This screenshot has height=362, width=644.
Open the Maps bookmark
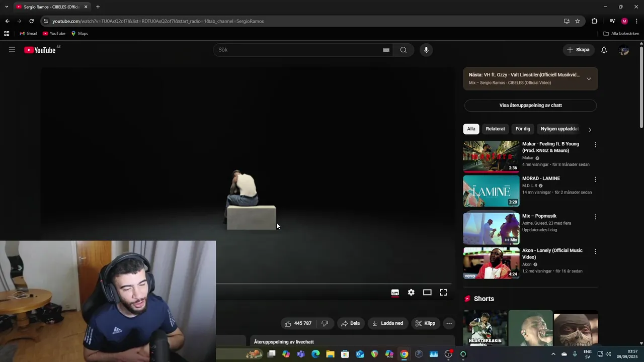tap(79, 34)
